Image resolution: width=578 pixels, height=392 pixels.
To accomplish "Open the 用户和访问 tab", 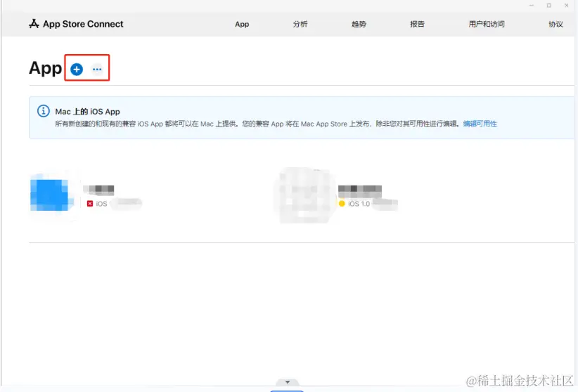I will (x=487, y=25).
